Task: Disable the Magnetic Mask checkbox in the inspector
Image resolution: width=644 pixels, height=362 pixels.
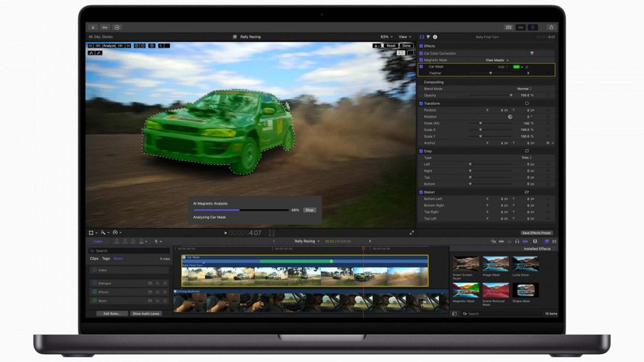Action: [x=420, y=60]
